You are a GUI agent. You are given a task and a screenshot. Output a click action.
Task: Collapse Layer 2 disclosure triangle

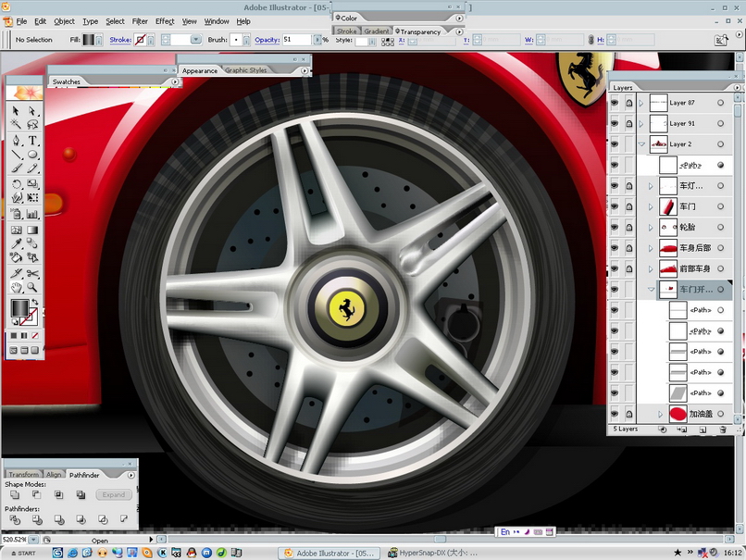641,144
